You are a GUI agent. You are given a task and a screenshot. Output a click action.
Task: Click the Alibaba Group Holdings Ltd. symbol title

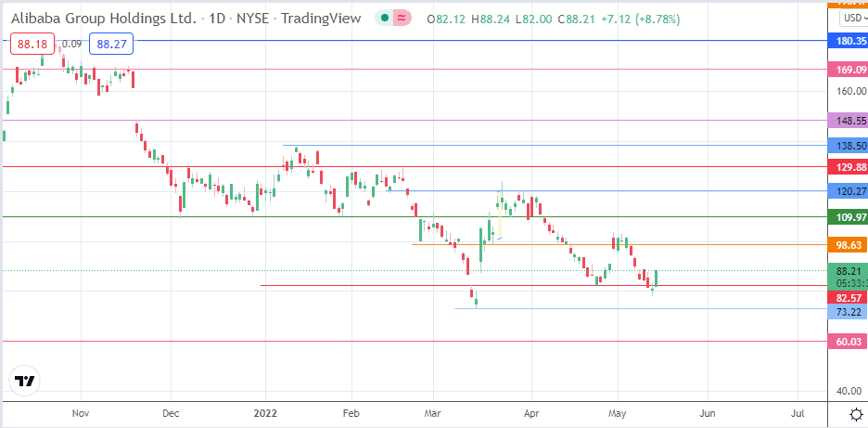pos(104,19)
